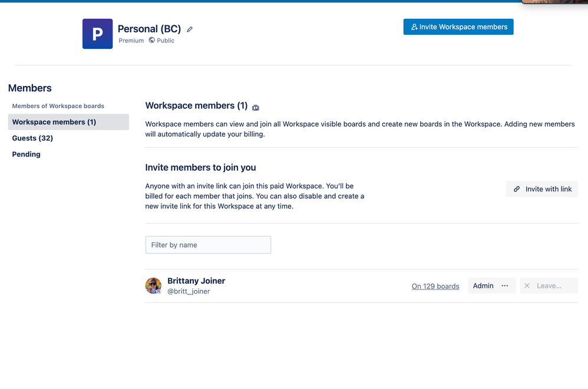Open Guests (32) section
The width and height of the screenshot is (588, 389).
pyautogui.click(x=32, y=138)
